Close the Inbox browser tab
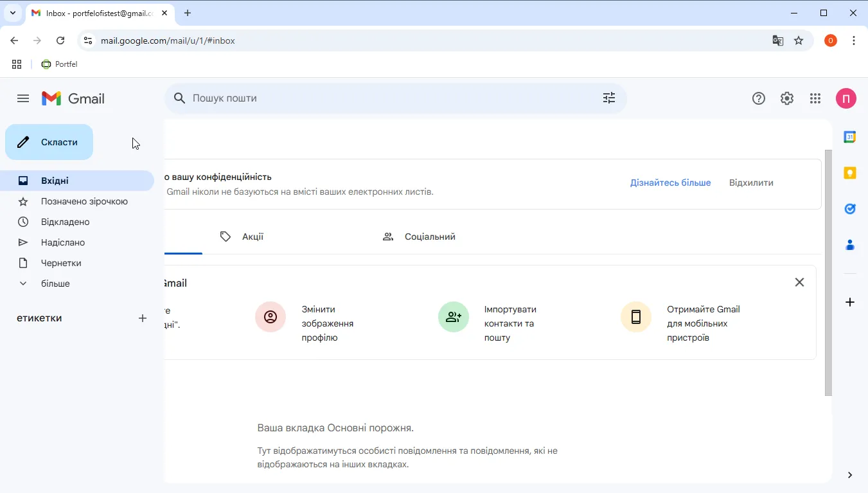 [164, 13]
